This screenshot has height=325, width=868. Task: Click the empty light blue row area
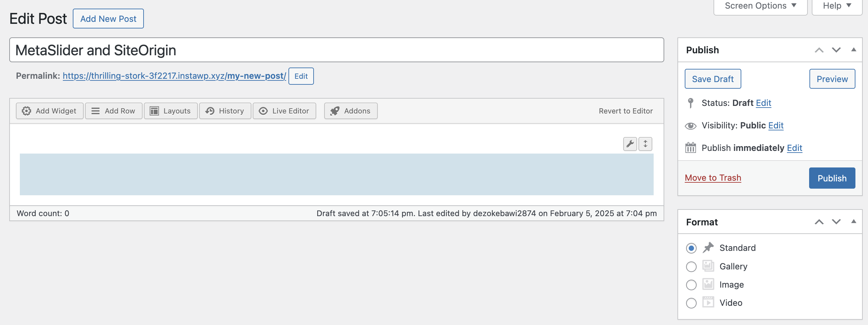336,174
